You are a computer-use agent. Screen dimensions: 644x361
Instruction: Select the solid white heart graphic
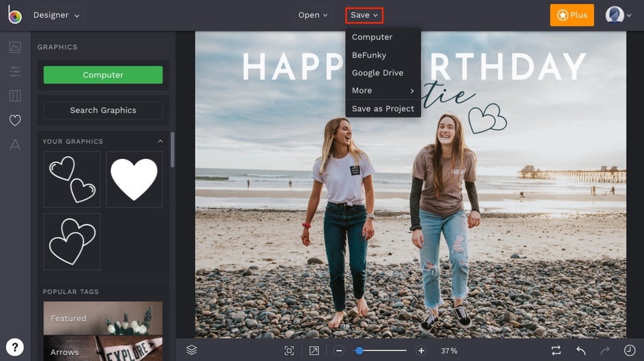[x=134, y=179]
